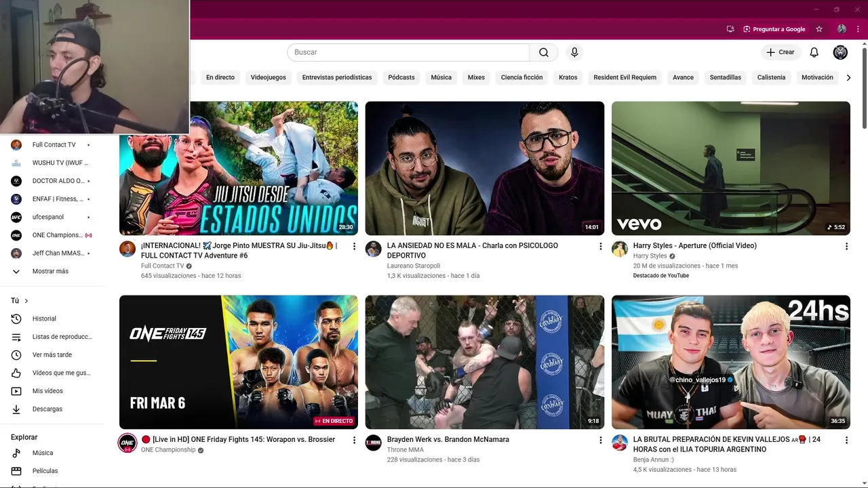Play Jiu Jitsu desde Estados Unidos thumbnail
This screenshot has width=868, height=488.
click(239, 168)
